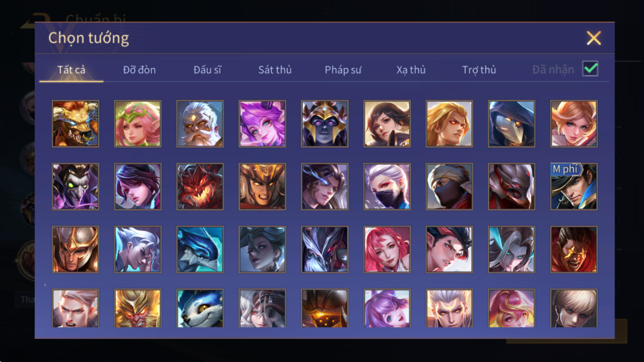Select the blue ice dragon hero

(200, 250)
